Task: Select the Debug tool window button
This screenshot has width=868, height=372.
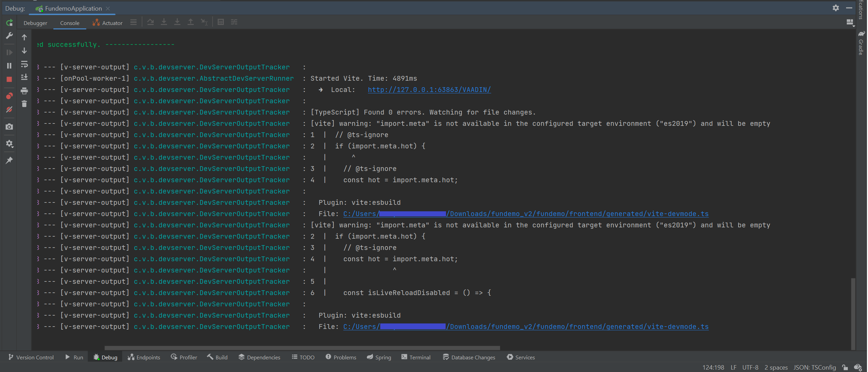Action: pyautogui.click(x=105, y=357)
